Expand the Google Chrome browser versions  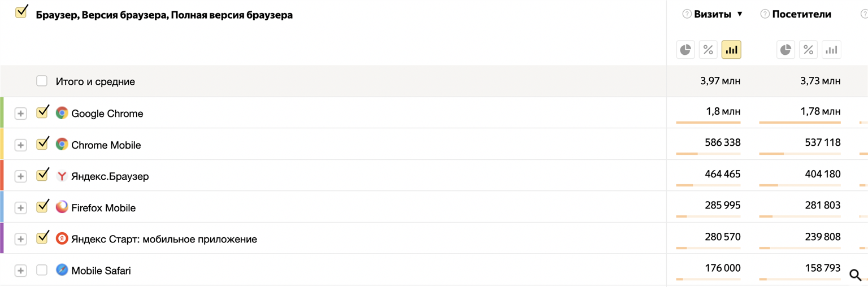(x=20, y=114)
